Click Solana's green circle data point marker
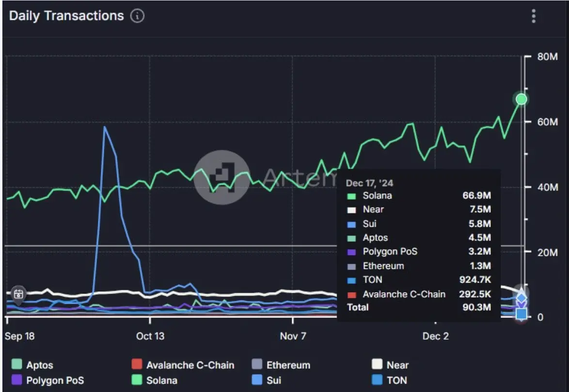Viewport: 569px width, 392px height. tap(521, 99)
